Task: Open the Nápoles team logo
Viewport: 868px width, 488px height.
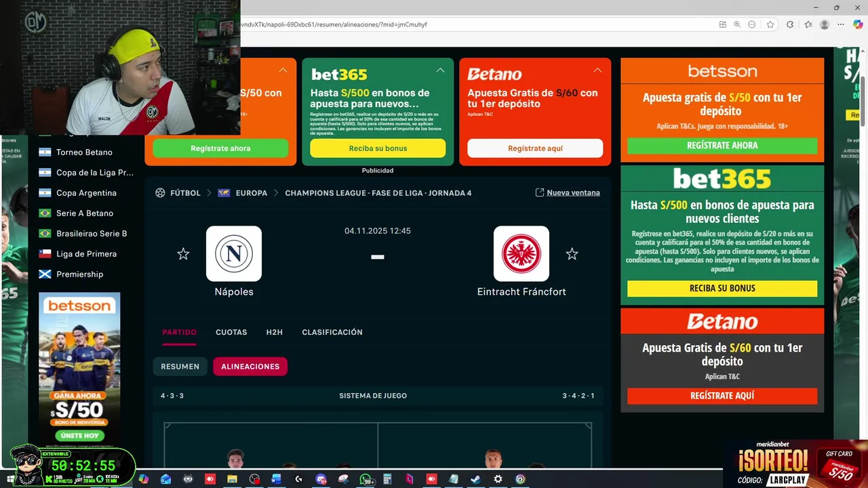Action: (x=234, y=253)
